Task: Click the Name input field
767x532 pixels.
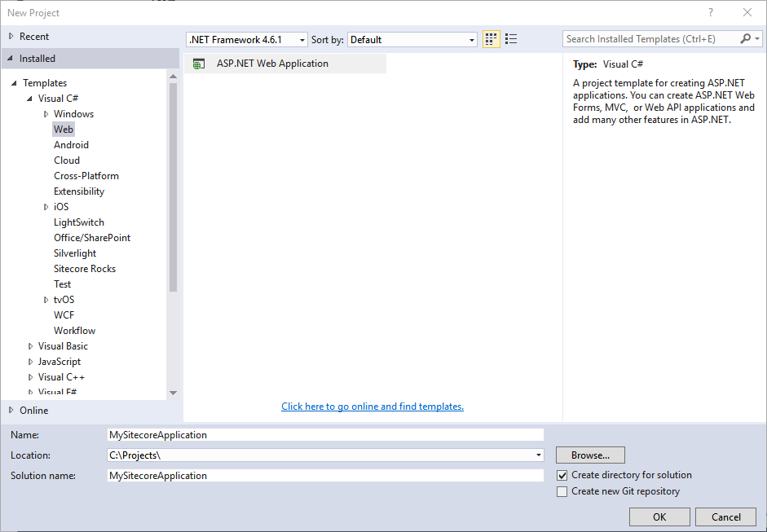Action: (x=326, y=434)
